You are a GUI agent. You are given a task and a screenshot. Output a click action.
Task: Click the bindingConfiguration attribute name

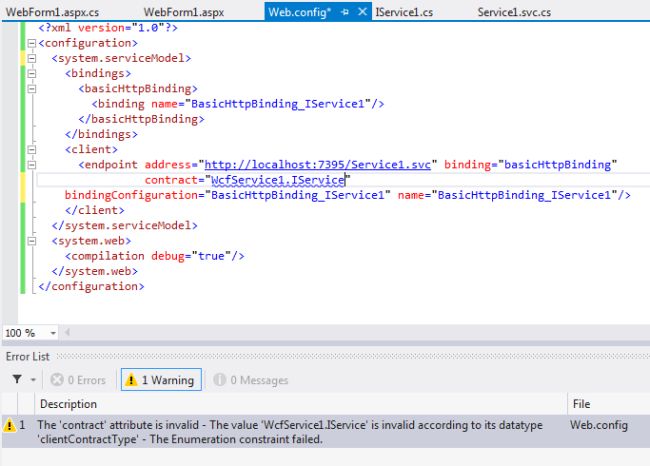tap(131, 195)
